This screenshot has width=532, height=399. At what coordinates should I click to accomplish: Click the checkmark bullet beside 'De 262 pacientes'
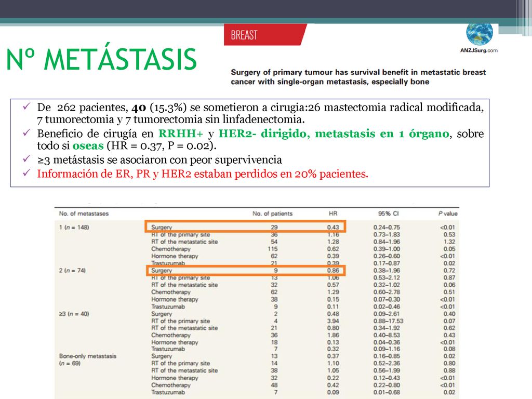click(26, 107)
